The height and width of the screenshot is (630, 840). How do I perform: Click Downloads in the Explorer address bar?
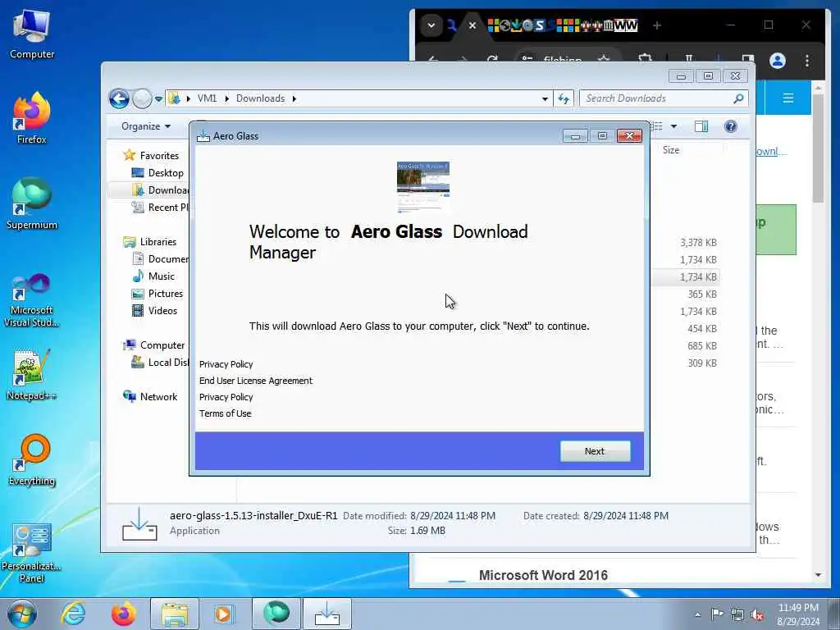pyautogui.click(x=260, y=98)
